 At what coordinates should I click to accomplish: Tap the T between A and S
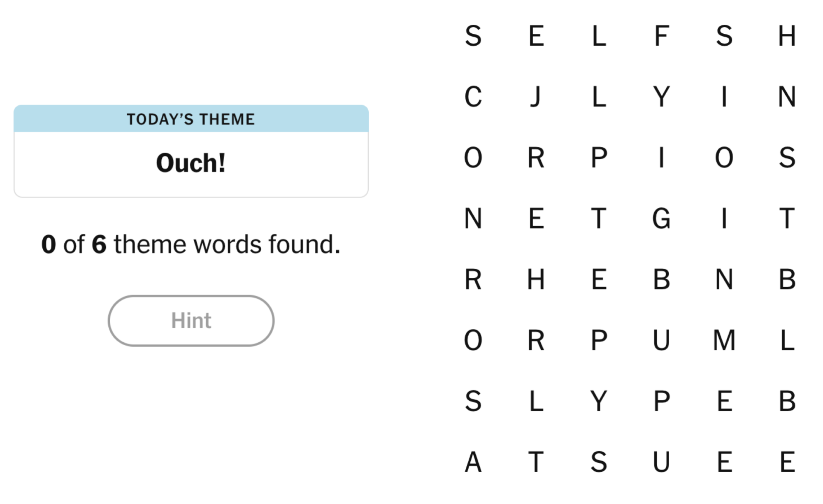click(536, 462)
